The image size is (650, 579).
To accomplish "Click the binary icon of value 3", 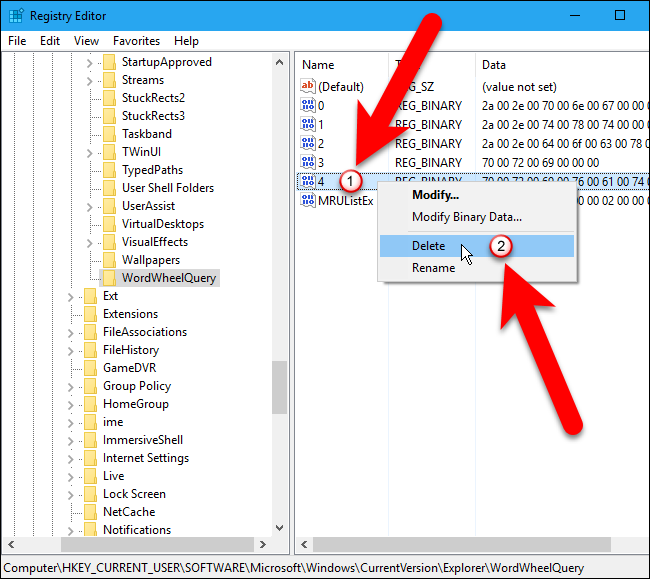I will tap(308, 162).
